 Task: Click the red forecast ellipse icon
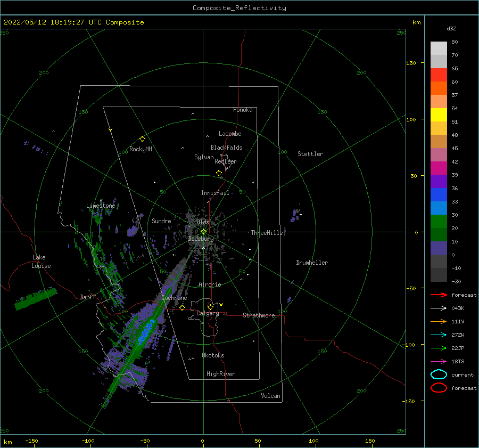tap(439, 388)
